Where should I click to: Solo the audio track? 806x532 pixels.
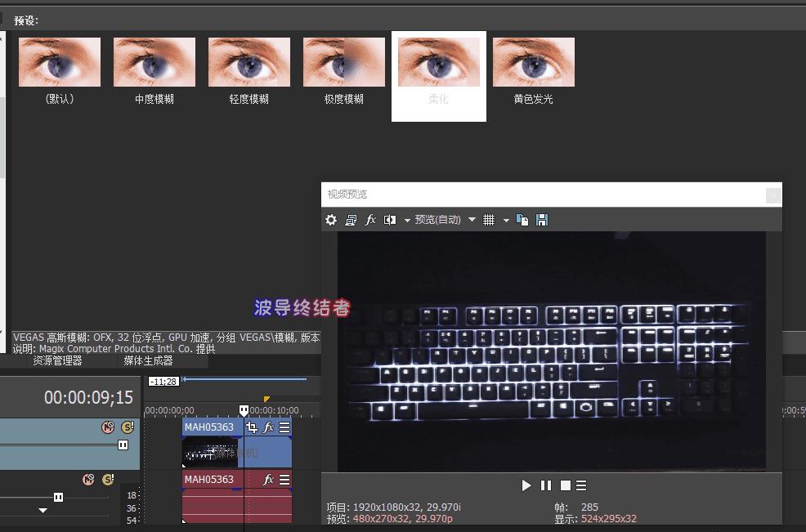[108, 480]
